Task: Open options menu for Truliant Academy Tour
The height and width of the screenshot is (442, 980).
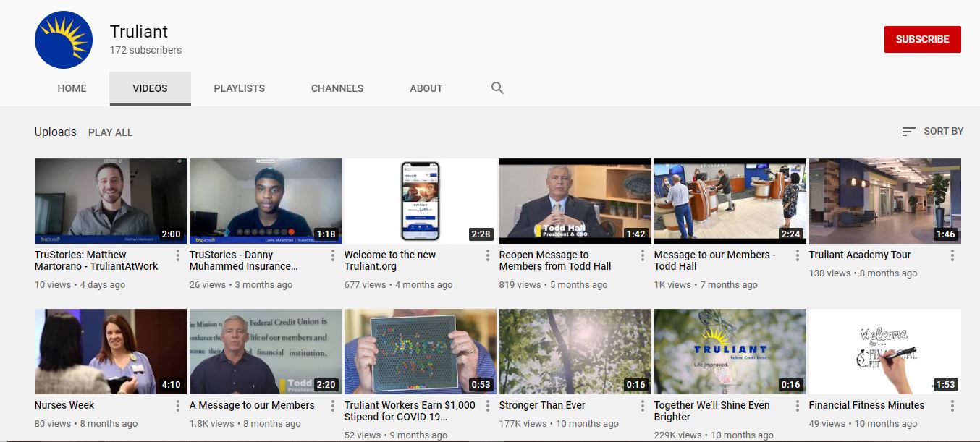Action: pos(952,255)
